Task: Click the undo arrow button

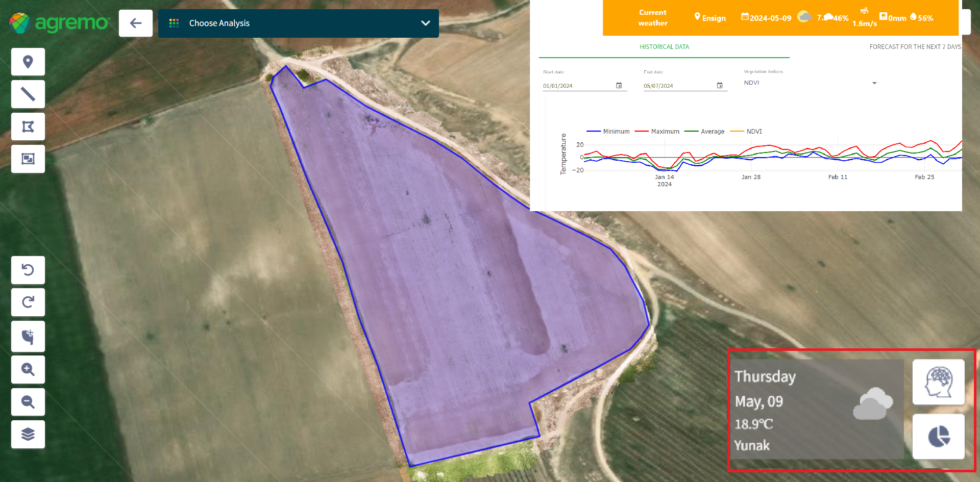Action: tap(28, 270)
